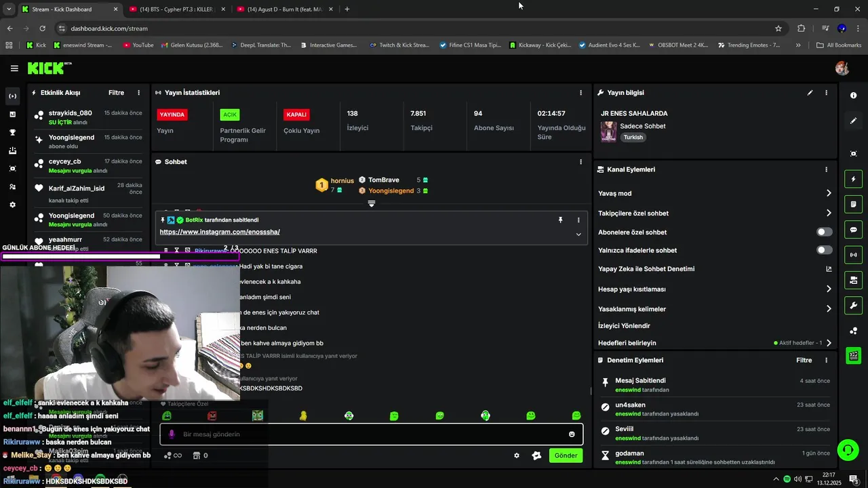Click the channel points dots in right toolbar
This screenshot has height=488, width=868.
(x=853, y=331)
